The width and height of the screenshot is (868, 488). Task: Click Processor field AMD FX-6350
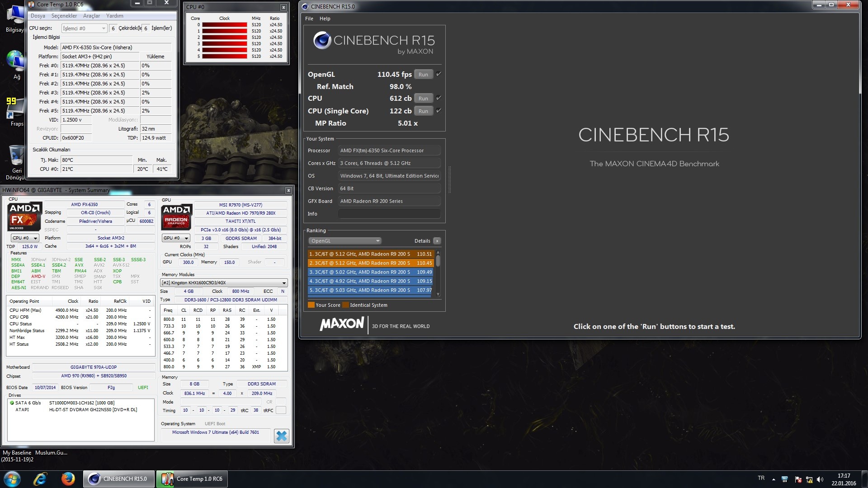tap(389, 150)
